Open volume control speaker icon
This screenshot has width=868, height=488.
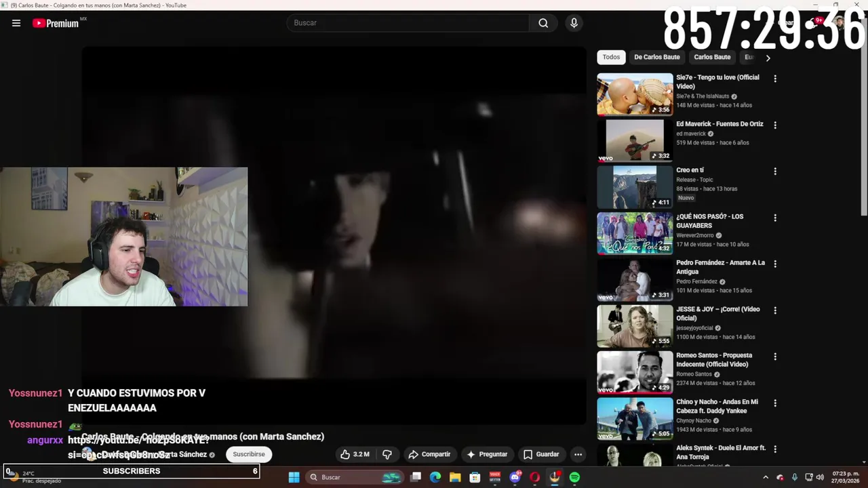(x=820, y=477)
